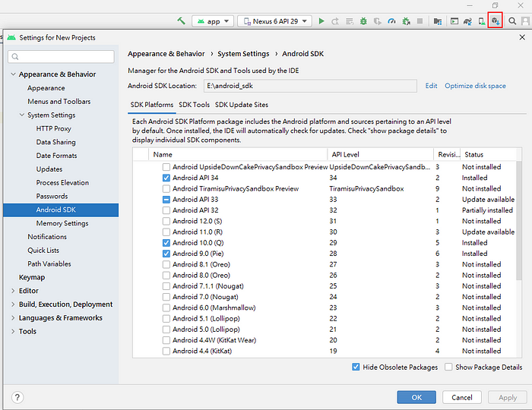Switch to the SDK Update Sites tab
532x410 pixels.
[242, 105]
